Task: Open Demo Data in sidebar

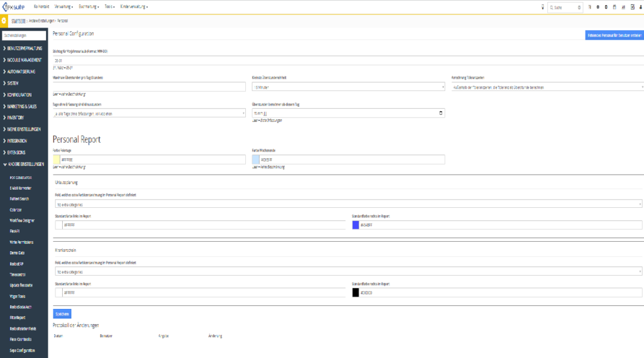Action: (17, 253)
